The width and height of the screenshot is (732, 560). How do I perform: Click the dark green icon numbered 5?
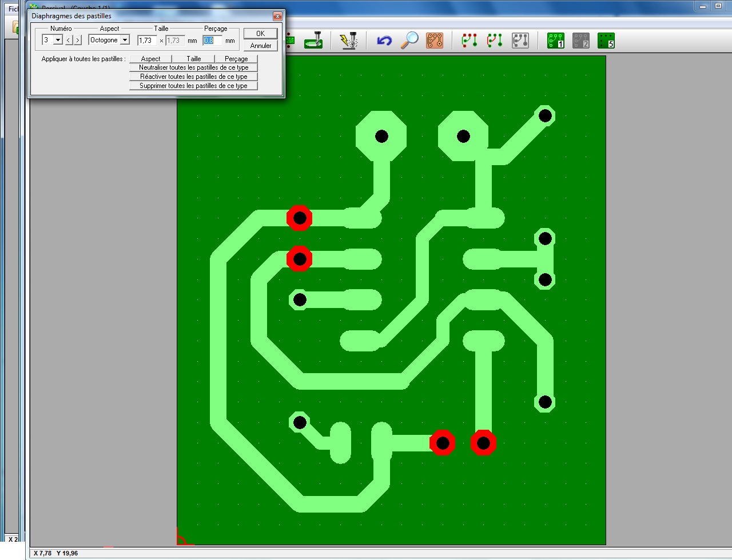point(606,41)
